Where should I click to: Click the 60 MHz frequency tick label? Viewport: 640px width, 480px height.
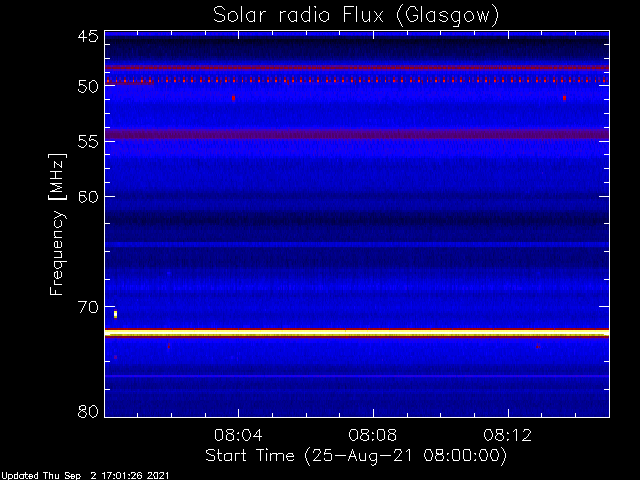[x=87, y=196]
